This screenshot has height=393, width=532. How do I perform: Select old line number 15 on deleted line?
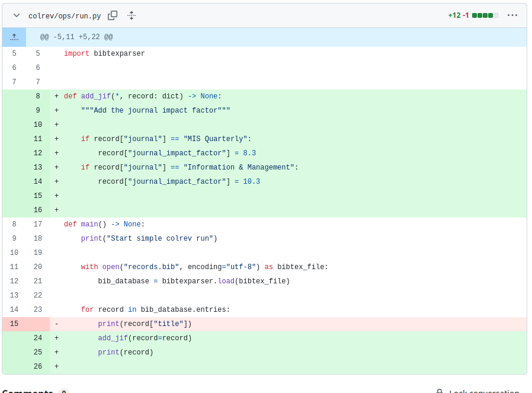14,324
